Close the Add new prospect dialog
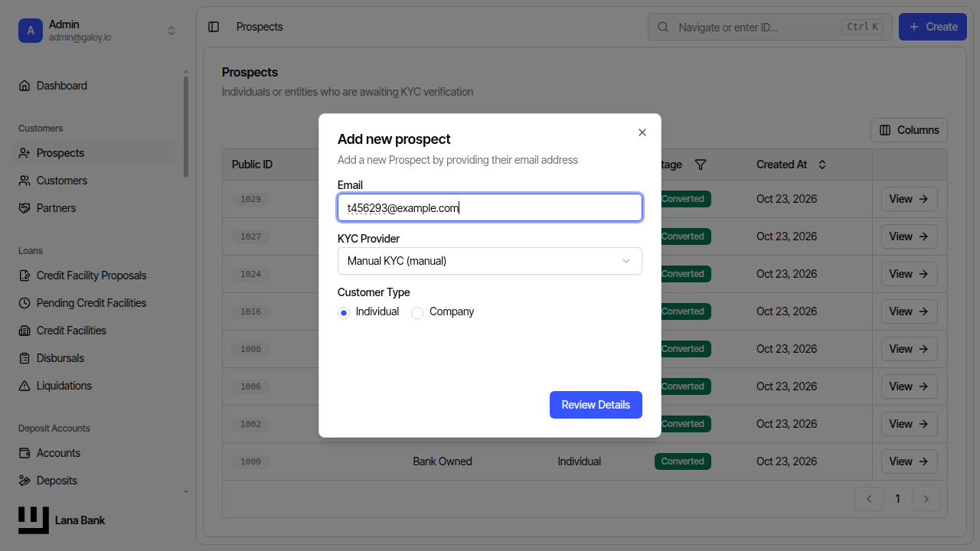Screen dimensions: 980x551 pyautogui.click(x=642, y=132)
